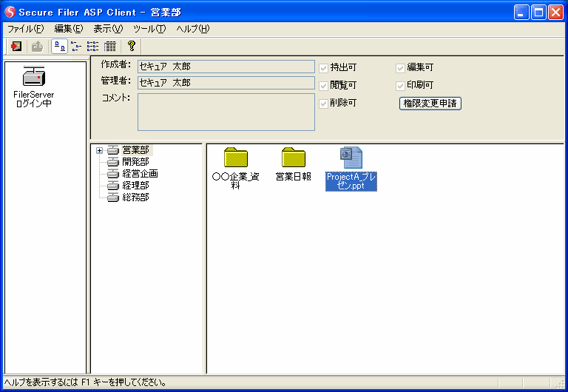This screenshot has height=392, width=568.
Task: Click the drive icon next to 経理部
Action: click(113, 186)
